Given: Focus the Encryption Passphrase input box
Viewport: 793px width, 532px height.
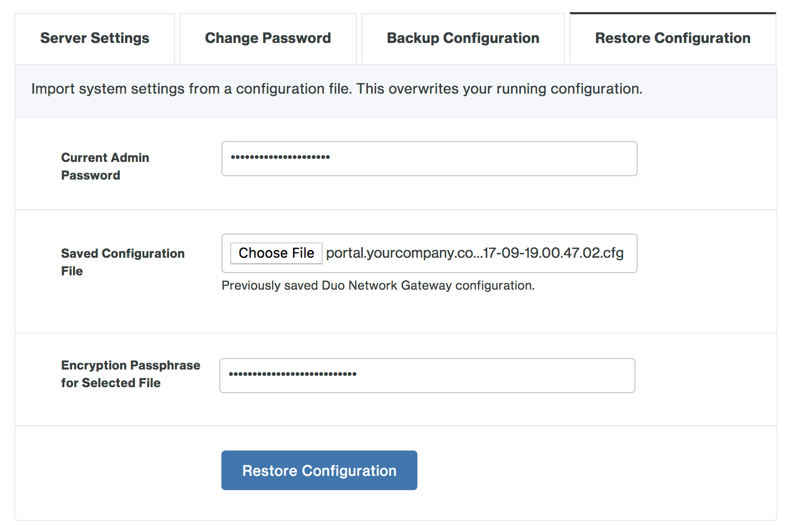Looking at the screenshot, I should (x=427, y=375).
